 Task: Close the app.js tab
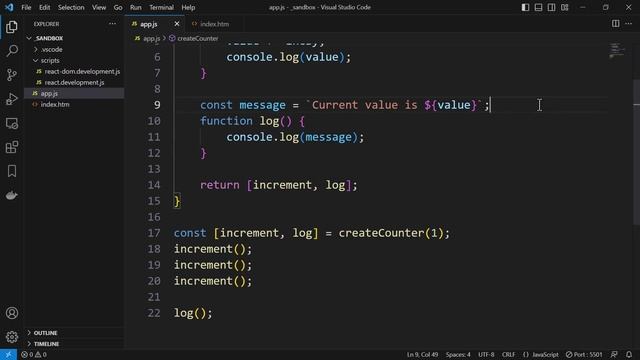tap(177, 24)
